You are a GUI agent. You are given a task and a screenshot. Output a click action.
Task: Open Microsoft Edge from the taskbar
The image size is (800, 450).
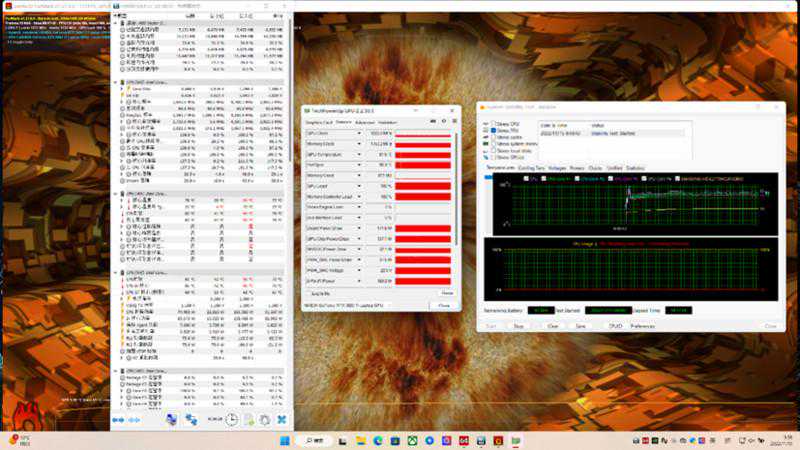tap(377, 440)
